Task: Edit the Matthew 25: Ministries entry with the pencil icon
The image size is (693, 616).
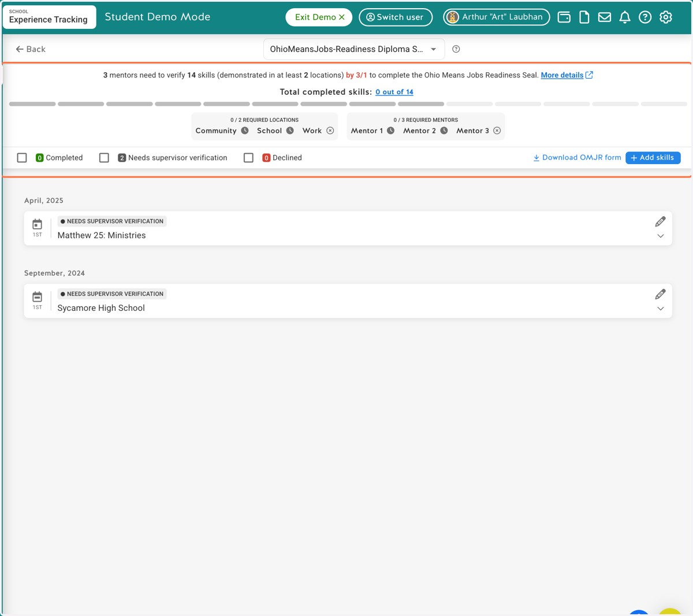Action: pos(660,222)
